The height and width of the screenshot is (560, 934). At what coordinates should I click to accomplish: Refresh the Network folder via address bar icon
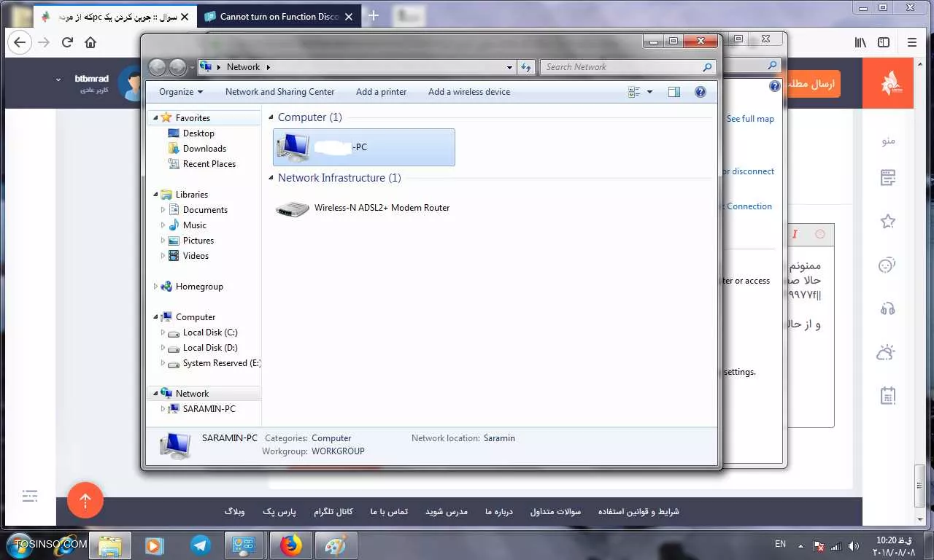point(526,67)
